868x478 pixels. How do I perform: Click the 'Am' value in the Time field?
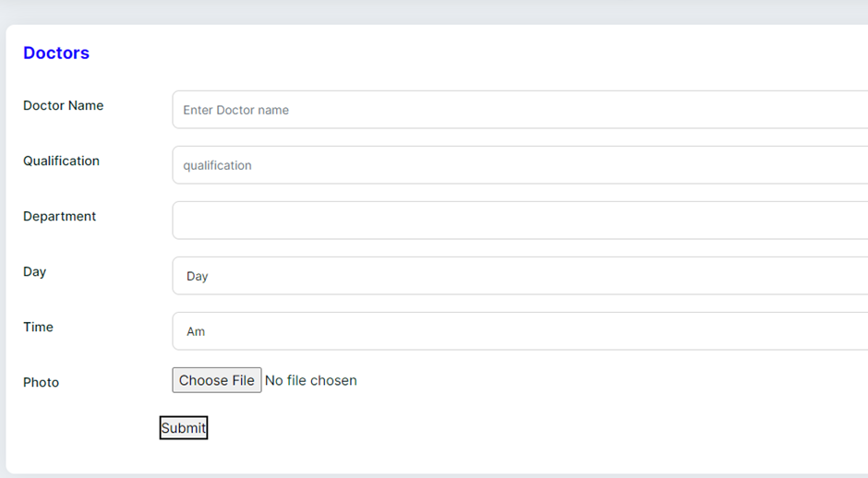point(196,331)
